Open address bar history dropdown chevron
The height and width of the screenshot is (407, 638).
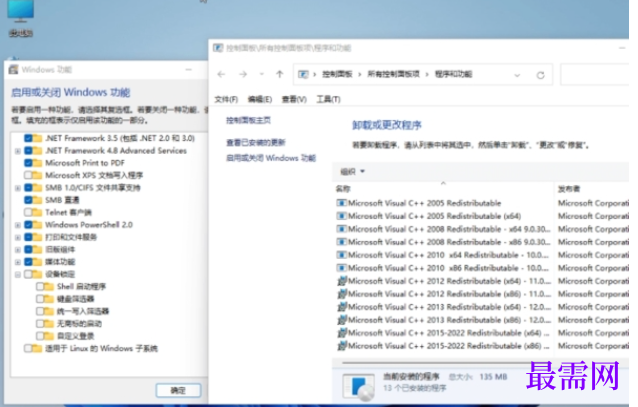(x=517, y=75)
